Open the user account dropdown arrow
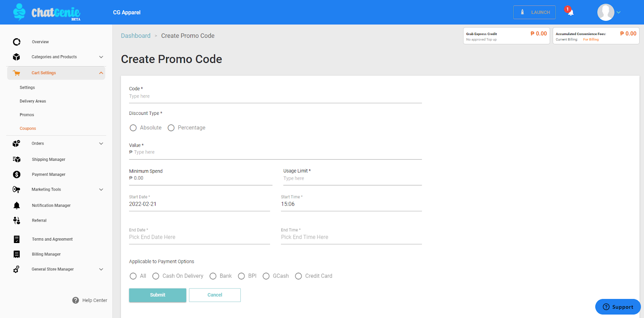The width and height of the screenshot is (644, 318). (619, 12)
